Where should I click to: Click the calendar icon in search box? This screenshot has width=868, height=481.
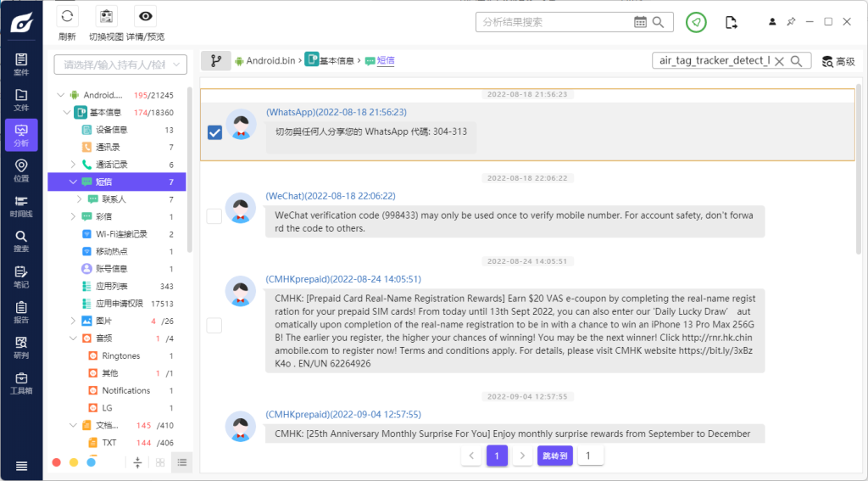coord(640,22)
